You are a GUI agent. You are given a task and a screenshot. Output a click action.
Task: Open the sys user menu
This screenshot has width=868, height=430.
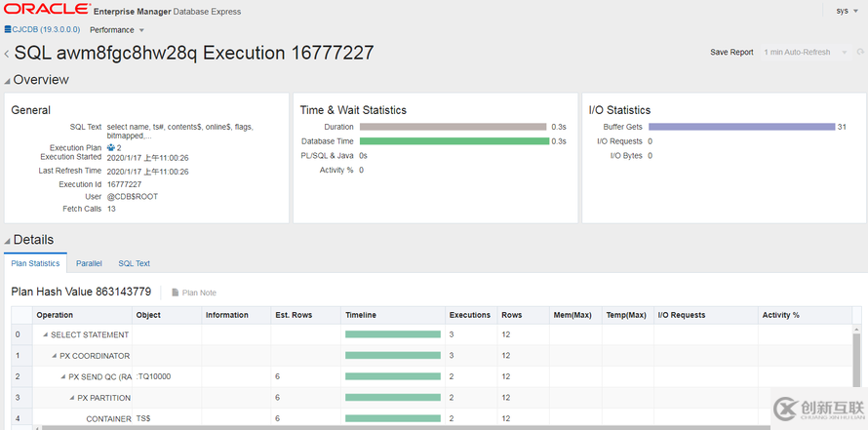click(x=847, y=11)
